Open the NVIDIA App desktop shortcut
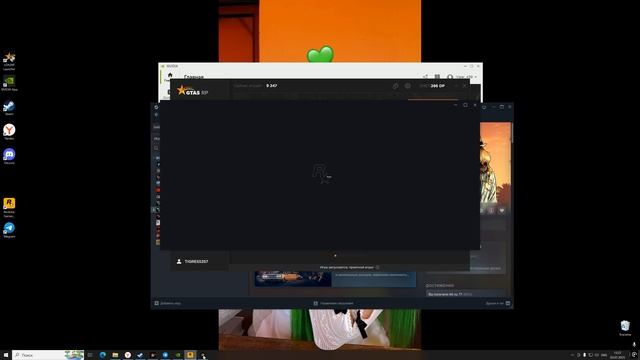The height and width of the screenshot is (360, 640). point(9,83)
